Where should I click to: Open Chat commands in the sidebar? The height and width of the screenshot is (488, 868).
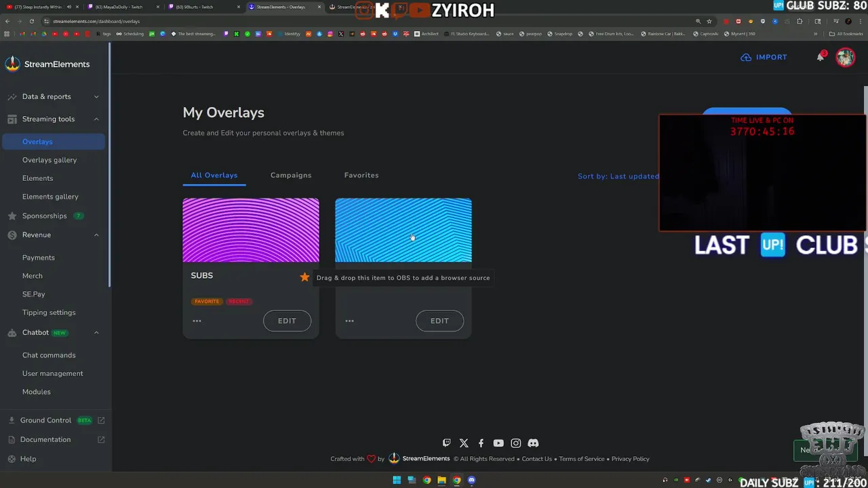pos(49,355)
